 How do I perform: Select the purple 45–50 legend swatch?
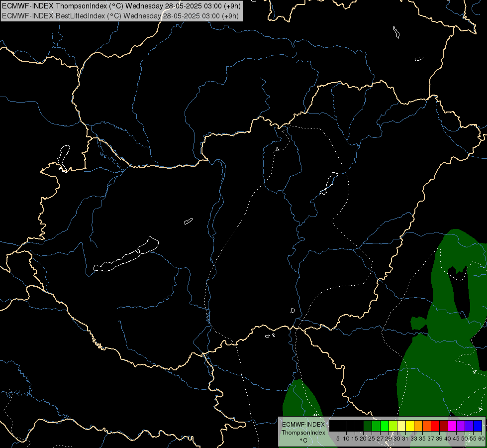pos(461,426)
